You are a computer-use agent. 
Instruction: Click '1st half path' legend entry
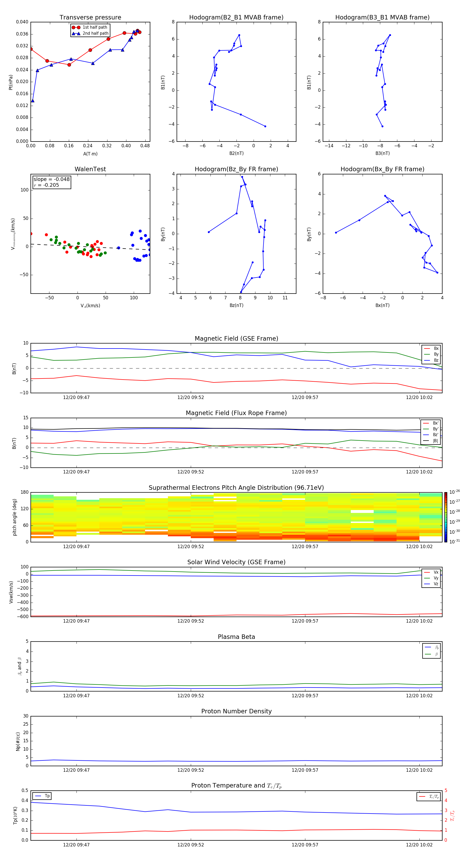pyautogui.click(x=90, y=27)
